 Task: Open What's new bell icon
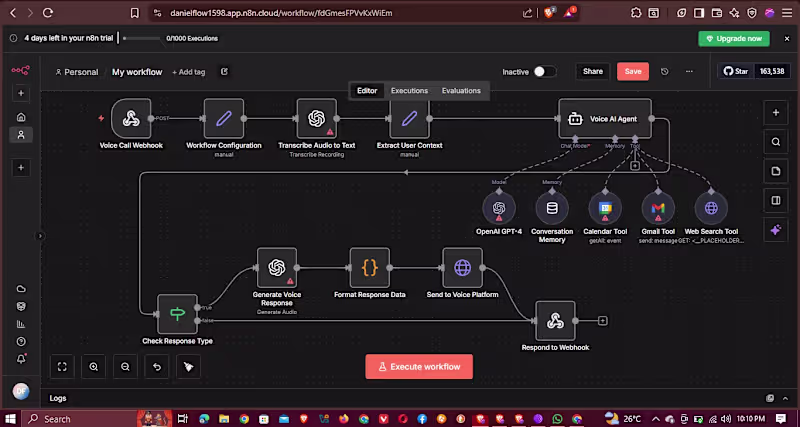pyautogui.click(x=21, y=359)
